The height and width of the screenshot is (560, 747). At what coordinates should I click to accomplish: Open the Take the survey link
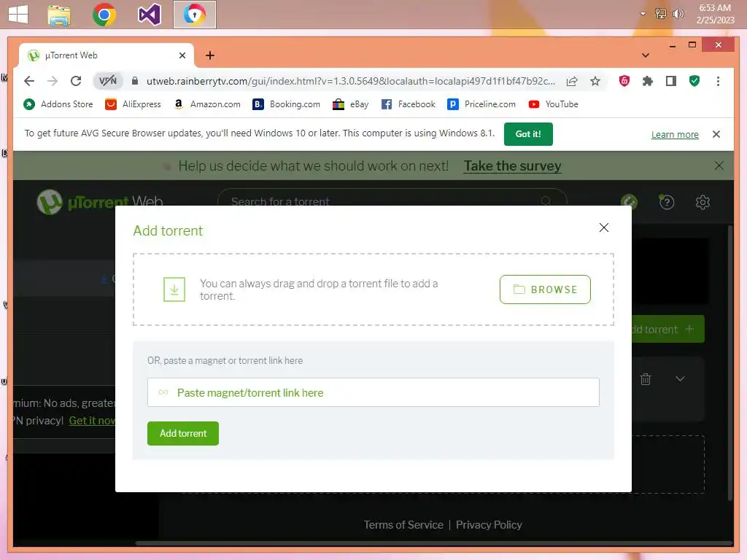[513, 166]
